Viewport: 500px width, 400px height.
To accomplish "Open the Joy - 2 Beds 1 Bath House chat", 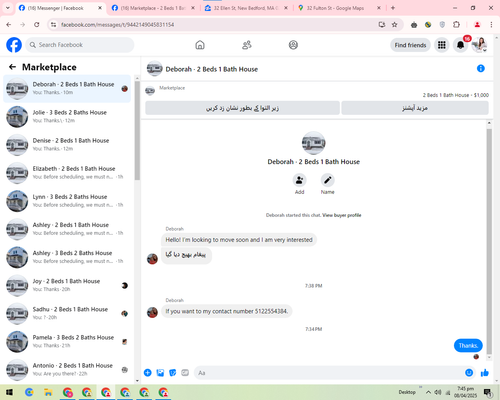I will click(x=67, y=285).
